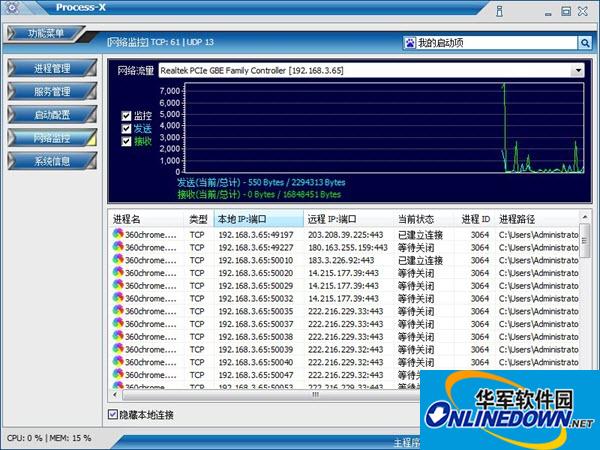
Task: Open the info icon in the title bar
Action: pyautogui.click(x=499, y=11)
